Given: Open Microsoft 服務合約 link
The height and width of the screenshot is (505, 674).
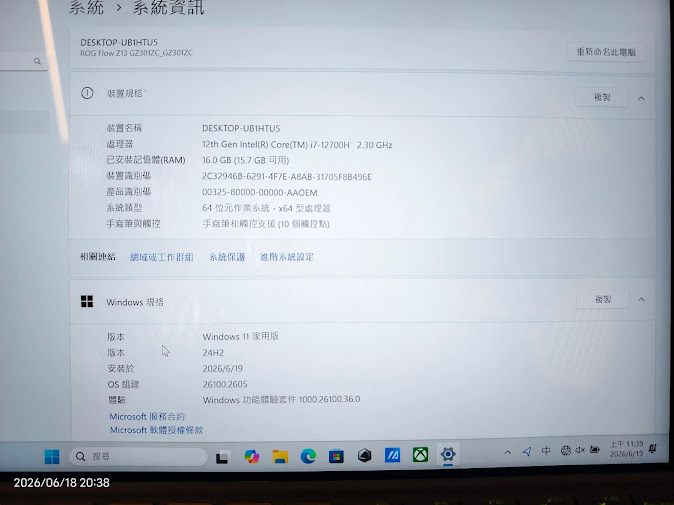Looking at the screenshot, I should [147, 416].
